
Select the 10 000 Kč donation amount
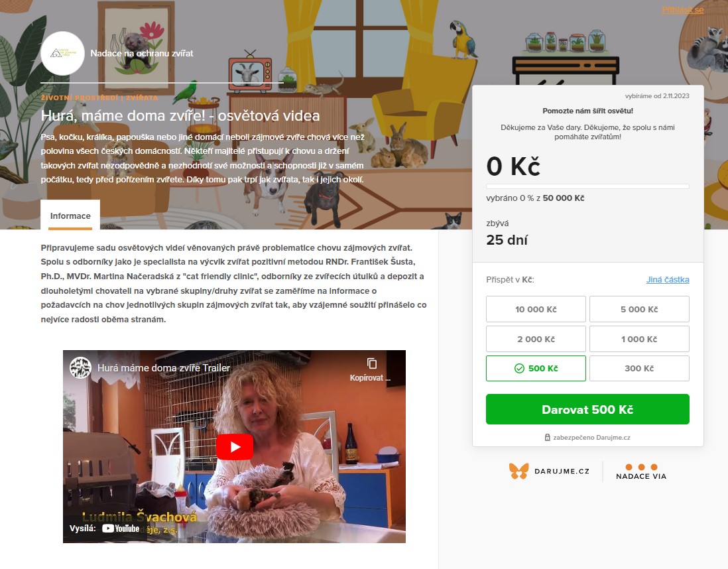(x=536, y=309)
